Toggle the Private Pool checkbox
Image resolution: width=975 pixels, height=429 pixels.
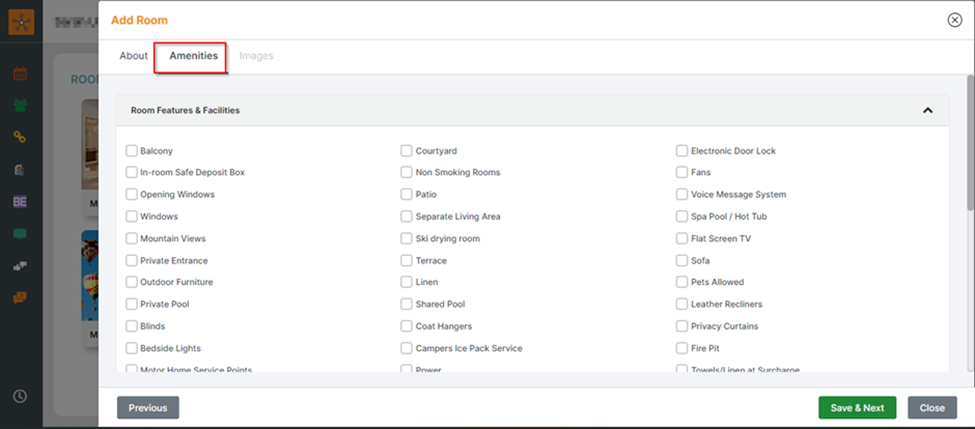[x=131, y=304]
